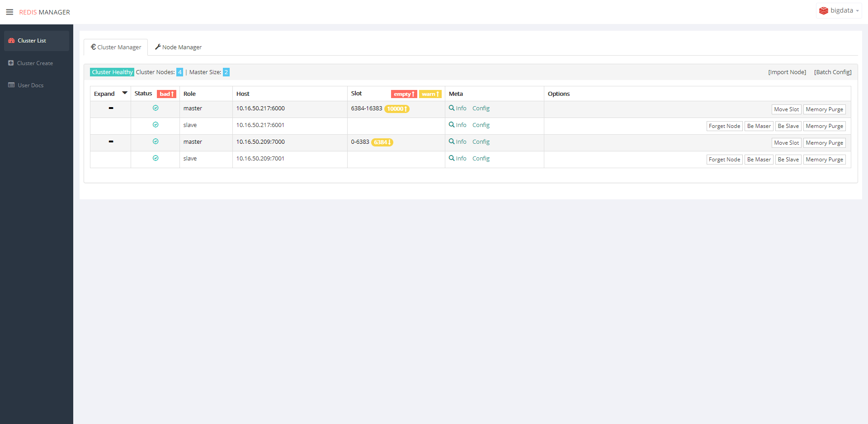This screenshot has height=424, width=868.
Task: Toggle the sidebar hamburger menu icon
Action: pyautogui.click(x=9, y=12)
